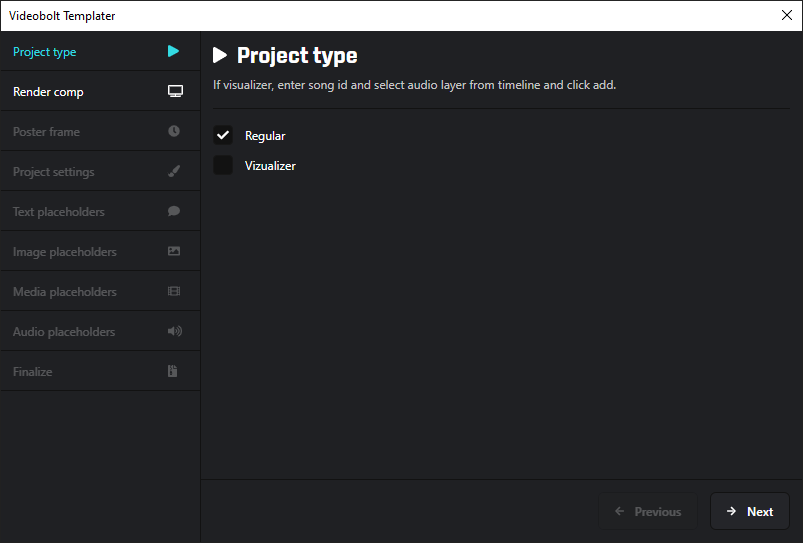Go to the Render comp step
This screenshot has width=803, height=543.
[x=100, y=91]
